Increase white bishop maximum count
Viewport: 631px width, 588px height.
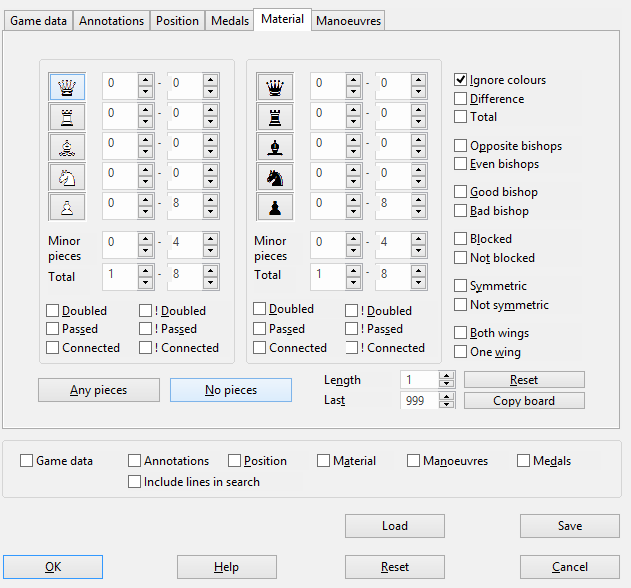pos(210,140)
